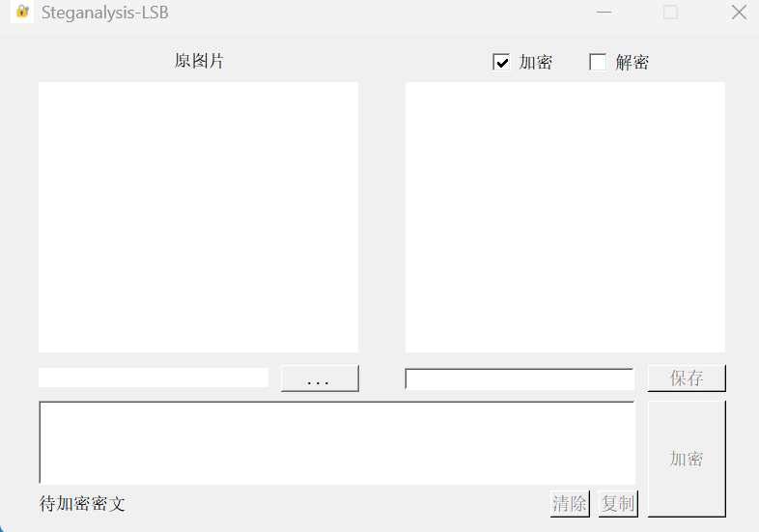Click the 待加密密文 label
Image resolution: width=759 pixels, height=532 pixels.
[82, 504]
